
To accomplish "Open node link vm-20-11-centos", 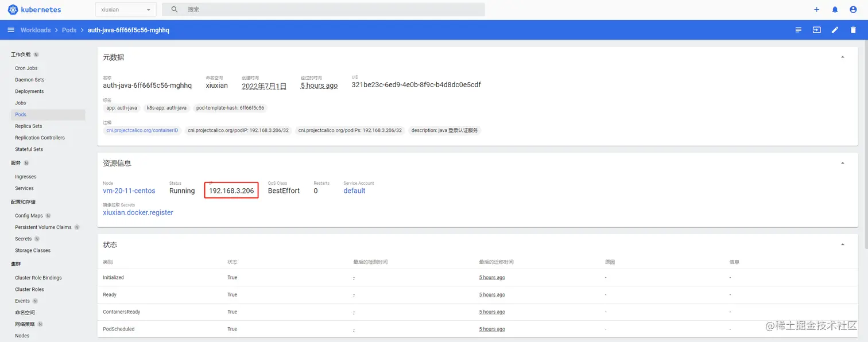I will tap(129, 191).
